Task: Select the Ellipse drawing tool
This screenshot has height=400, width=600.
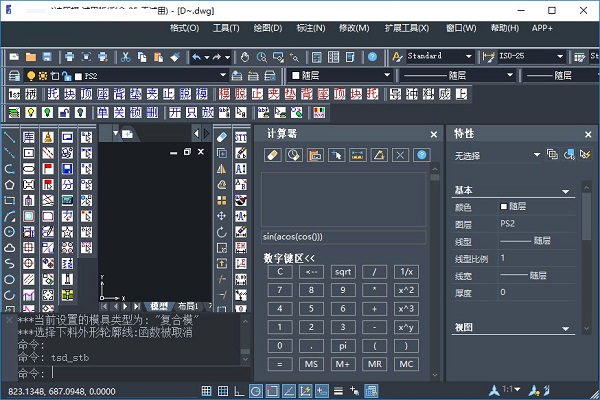Action: [x=9, y=279]
